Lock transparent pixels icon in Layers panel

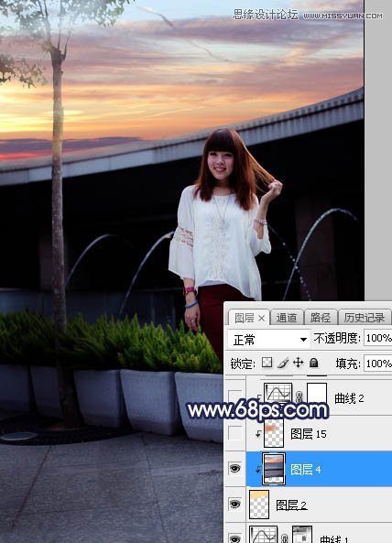click(x=267, y=363)
